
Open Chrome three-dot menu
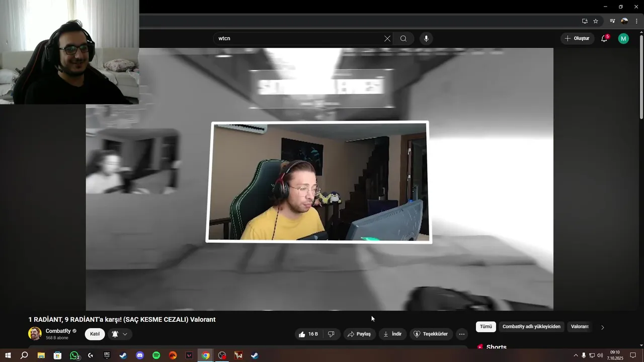coord(636,21)
